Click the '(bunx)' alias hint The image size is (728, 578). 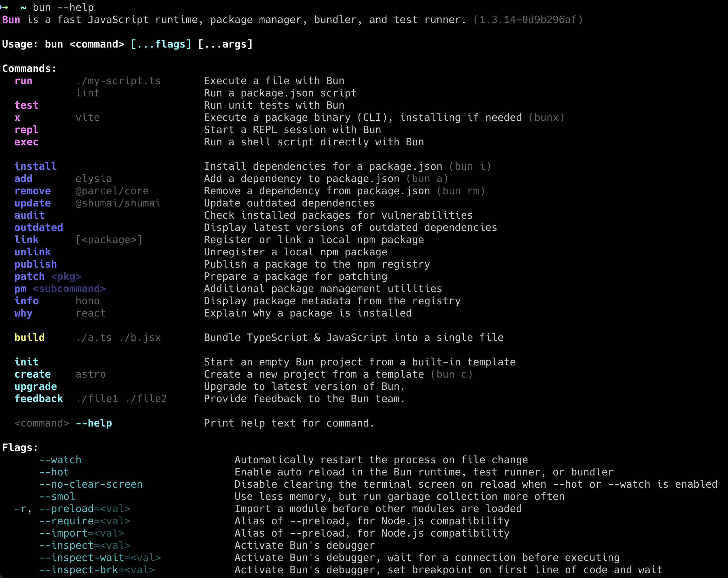(x=547, y=118)
